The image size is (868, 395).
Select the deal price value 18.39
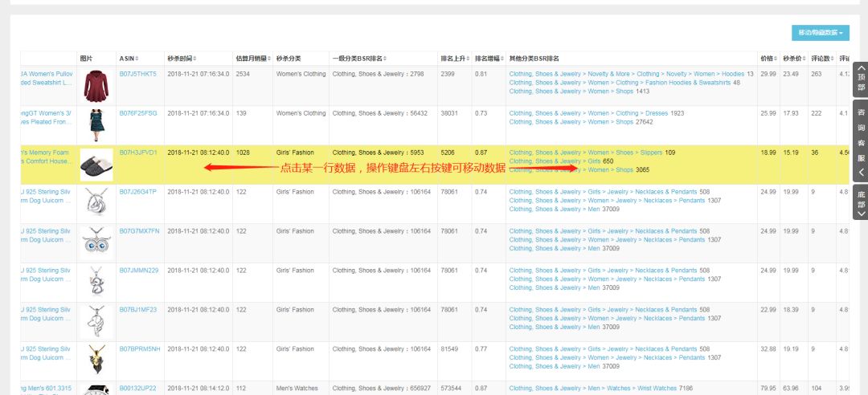[791, 309]
